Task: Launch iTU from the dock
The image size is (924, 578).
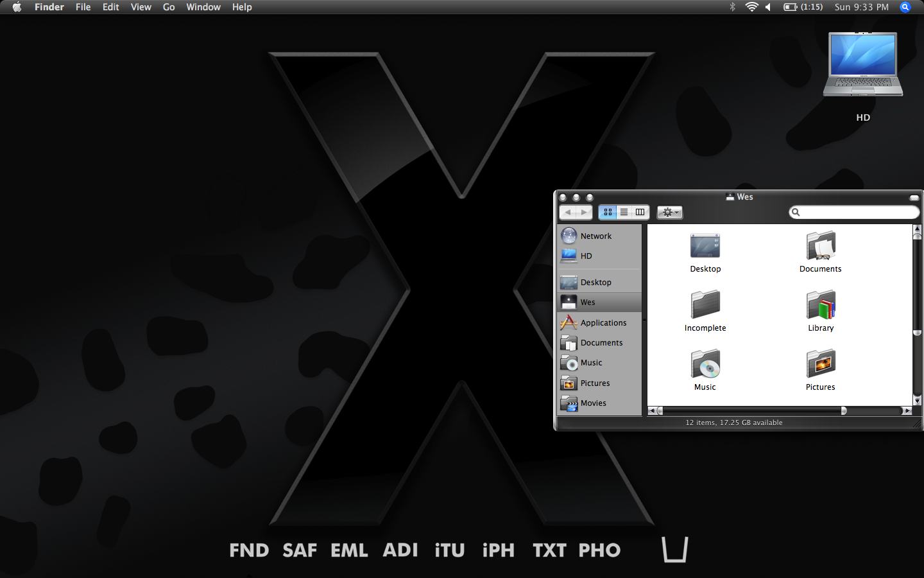Action: [450, 550]
